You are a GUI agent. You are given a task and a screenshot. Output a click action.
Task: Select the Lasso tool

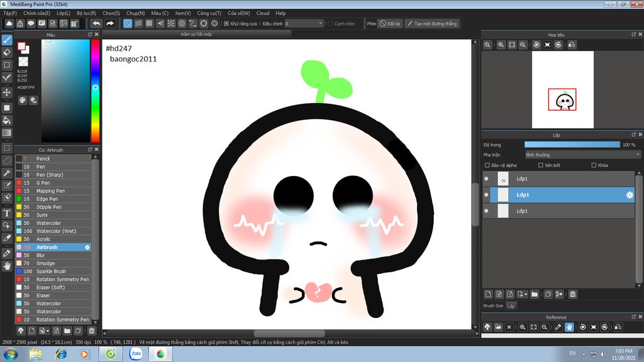(7, 160)
